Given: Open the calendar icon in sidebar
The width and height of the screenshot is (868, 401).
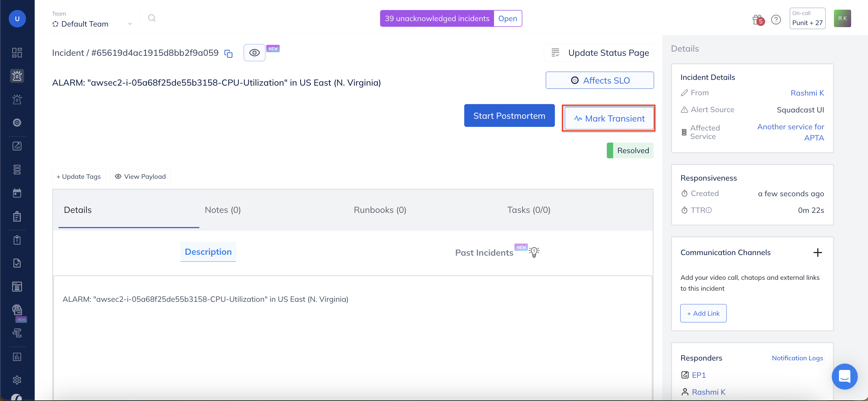Looking at the screenshot, I should (17, 193).
